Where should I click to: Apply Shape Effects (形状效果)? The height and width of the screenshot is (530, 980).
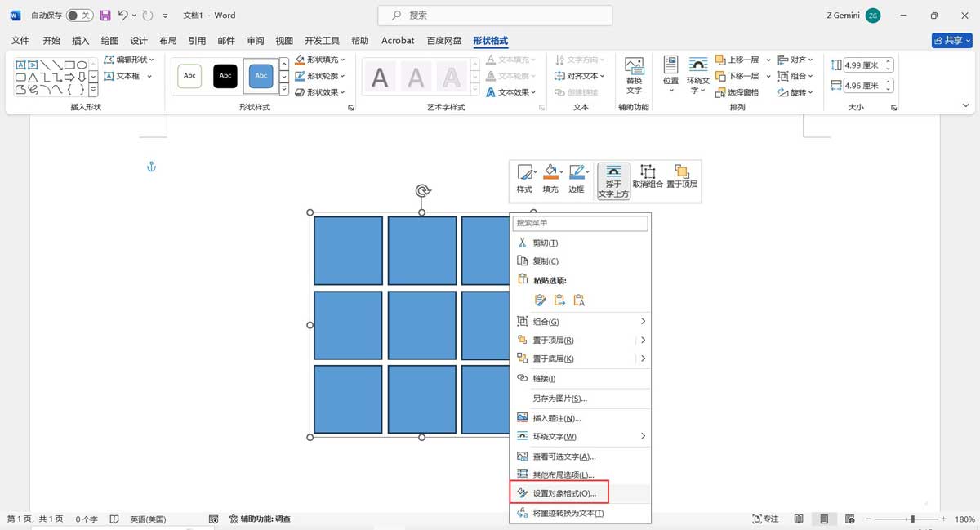[x=318, y=91]
